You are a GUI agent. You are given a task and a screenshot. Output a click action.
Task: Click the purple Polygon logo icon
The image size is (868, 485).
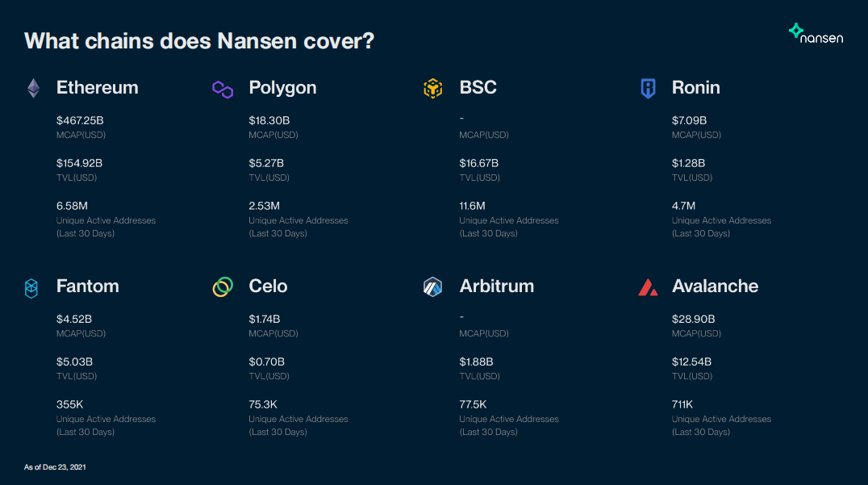pos(223,89)
